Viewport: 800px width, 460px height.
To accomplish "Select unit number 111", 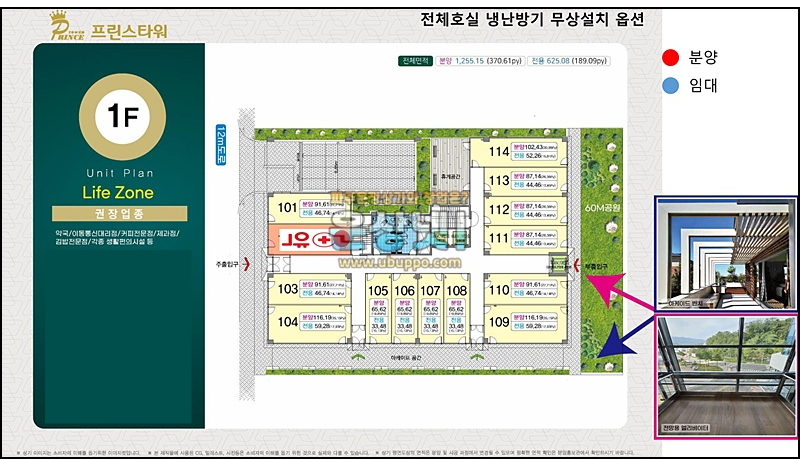I will (x=499, y=238).
